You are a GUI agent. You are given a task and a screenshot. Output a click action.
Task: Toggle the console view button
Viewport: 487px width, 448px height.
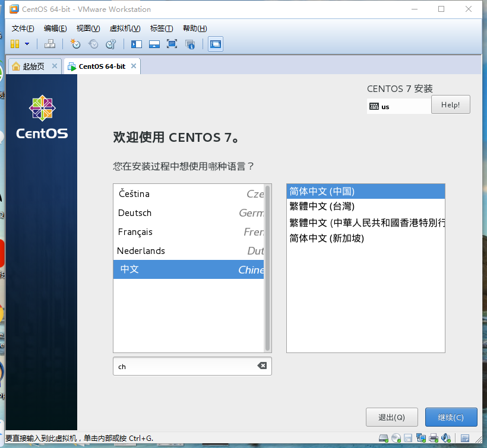point(215,44)
